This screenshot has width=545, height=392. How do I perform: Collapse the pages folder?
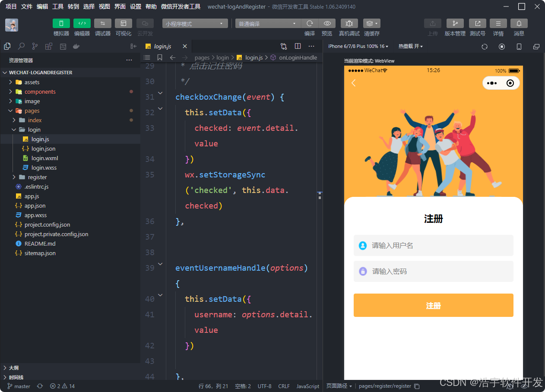point(10,111)
